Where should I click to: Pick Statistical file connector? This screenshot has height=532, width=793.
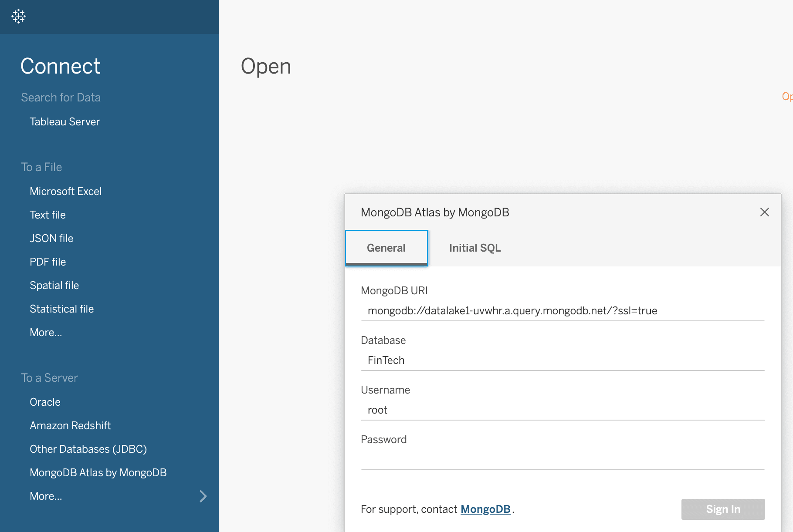click(x=61, y=309)
